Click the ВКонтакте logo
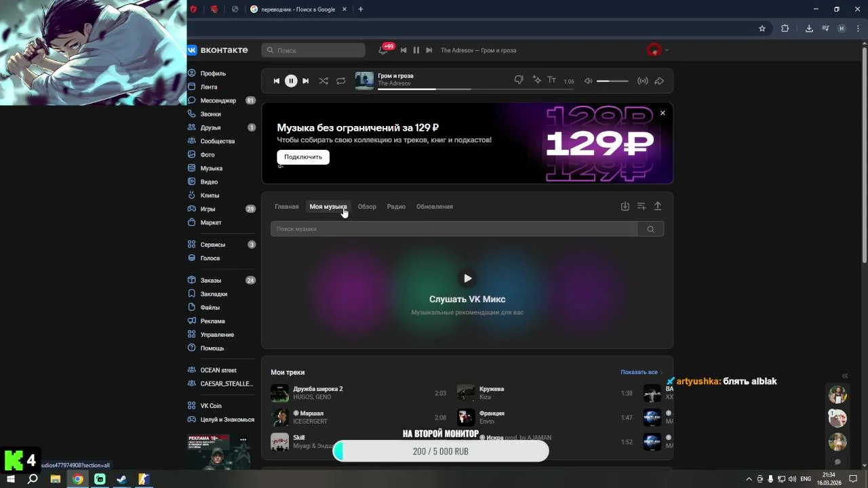The height and width of the screenshot is (488, 868). (x=218, y=49)
